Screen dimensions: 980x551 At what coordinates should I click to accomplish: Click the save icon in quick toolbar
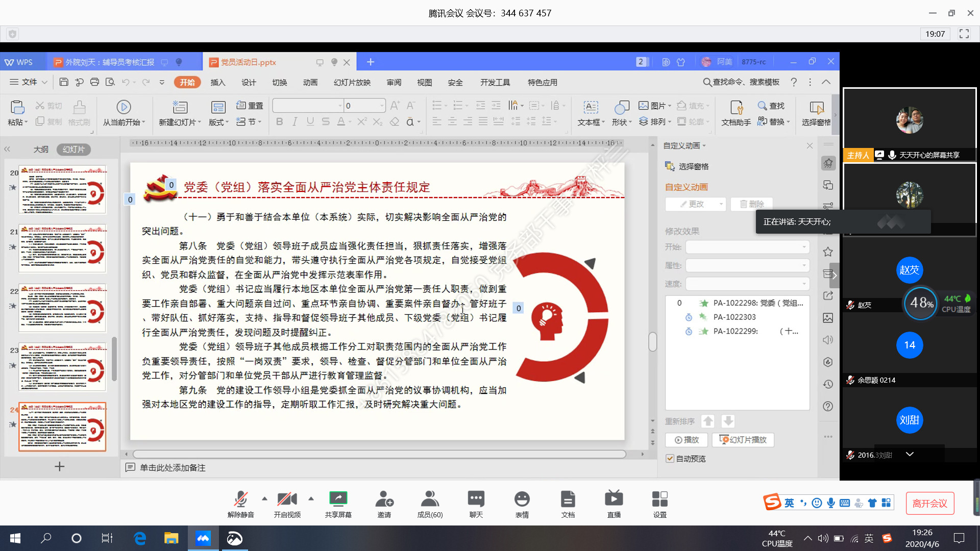coord(64,82)
